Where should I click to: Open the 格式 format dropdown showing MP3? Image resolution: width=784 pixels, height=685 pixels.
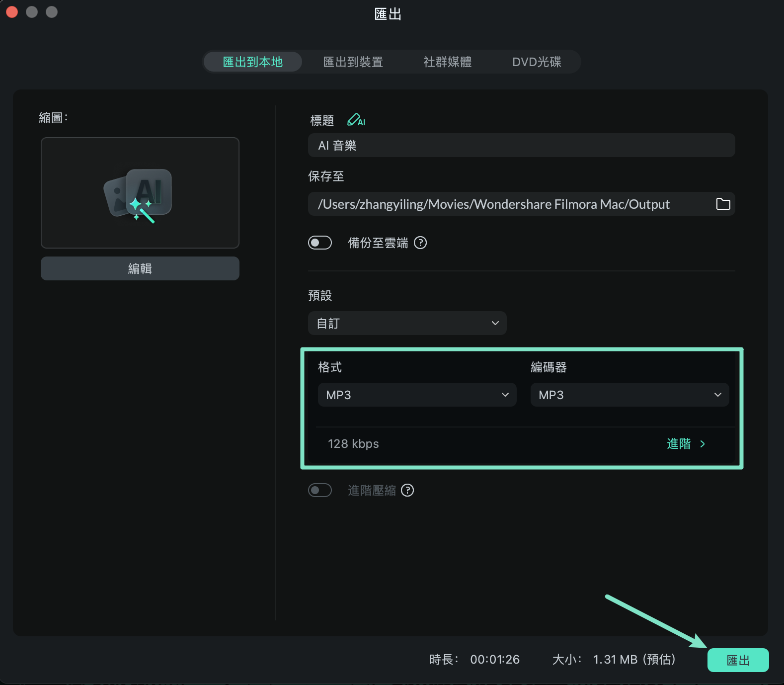coord(417,395)
